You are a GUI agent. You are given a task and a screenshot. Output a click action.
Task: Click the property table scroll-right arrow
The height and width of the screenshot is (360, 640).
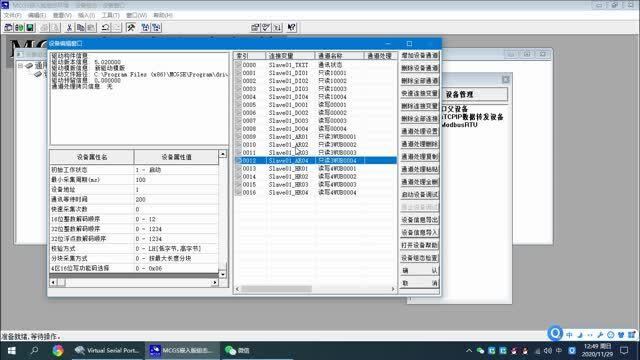click(215, 282)
